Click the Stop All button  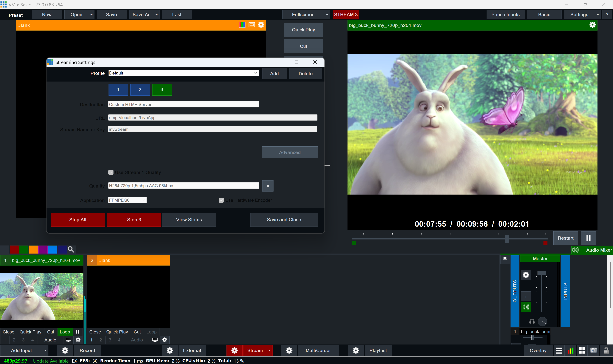78,219
